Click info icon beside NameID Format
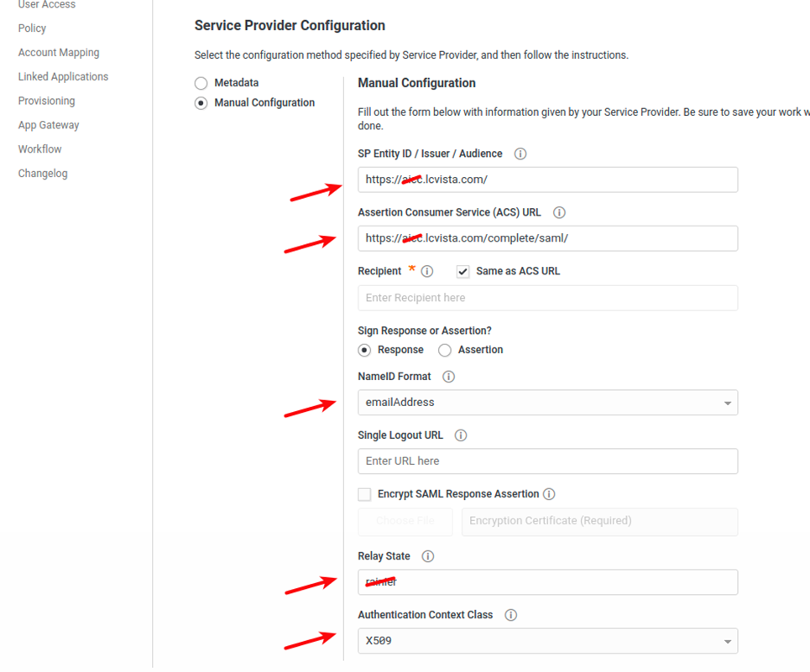Image resolution: width=810 pixels, height=672 pixels. pyautogui.click(x=449, y=377)
